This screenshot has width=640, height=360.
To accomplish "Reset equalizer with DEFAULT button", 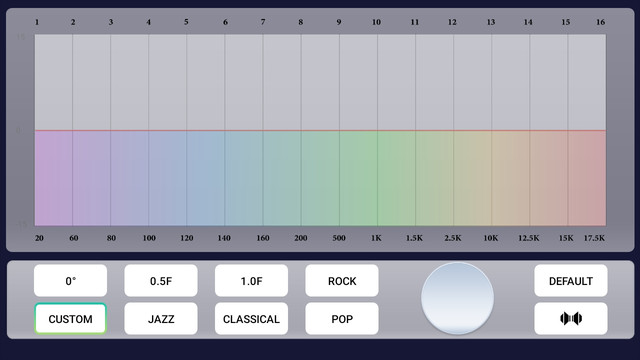I will point(571,281).
